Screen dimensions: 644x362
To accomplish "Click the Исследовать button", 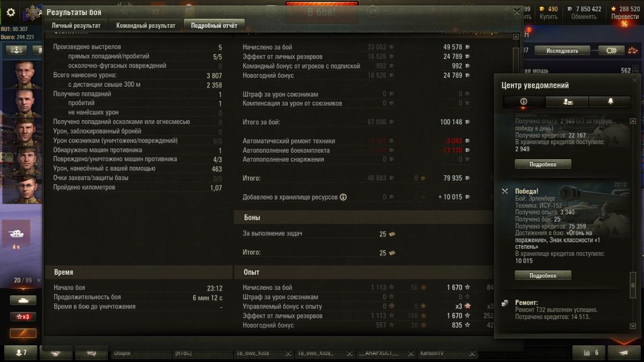I will click(x=562, y=51).
